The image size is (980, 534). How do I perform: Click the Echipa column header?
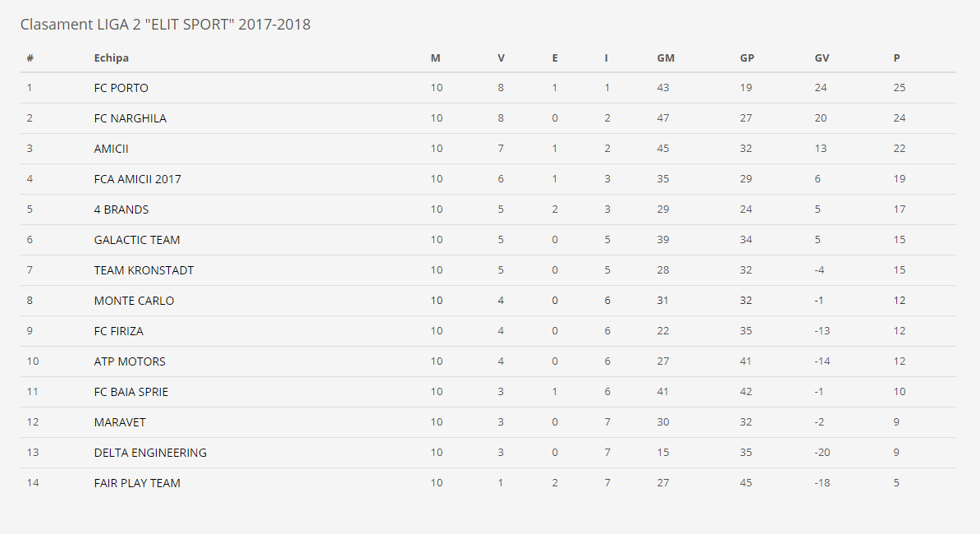click(112, 58)
